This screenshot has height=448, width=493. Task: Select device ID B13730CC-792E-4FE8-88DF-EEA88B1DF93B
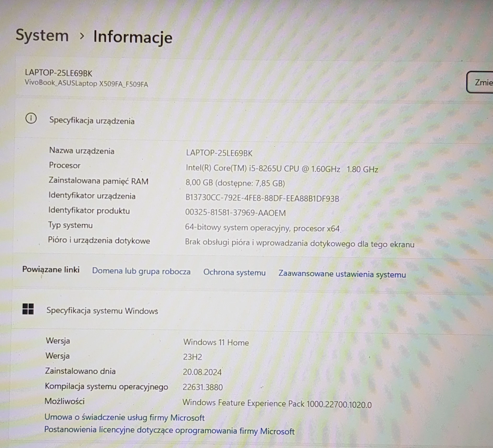(262, 198)
